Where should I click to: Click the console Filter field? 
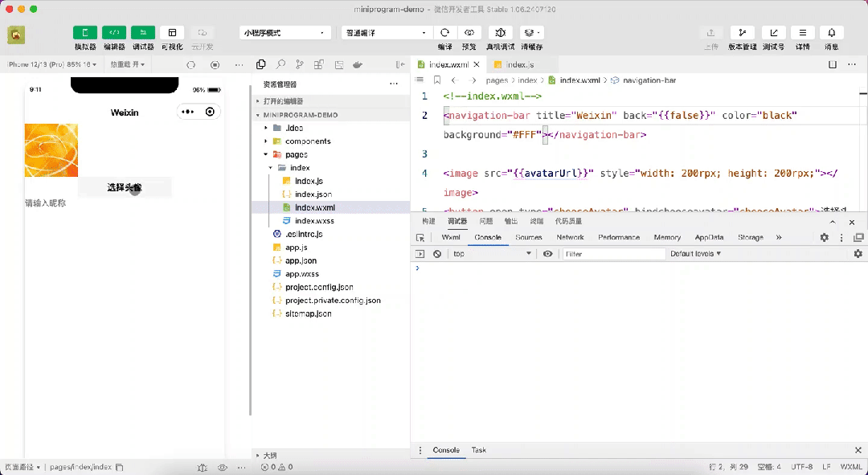point(614,253)
